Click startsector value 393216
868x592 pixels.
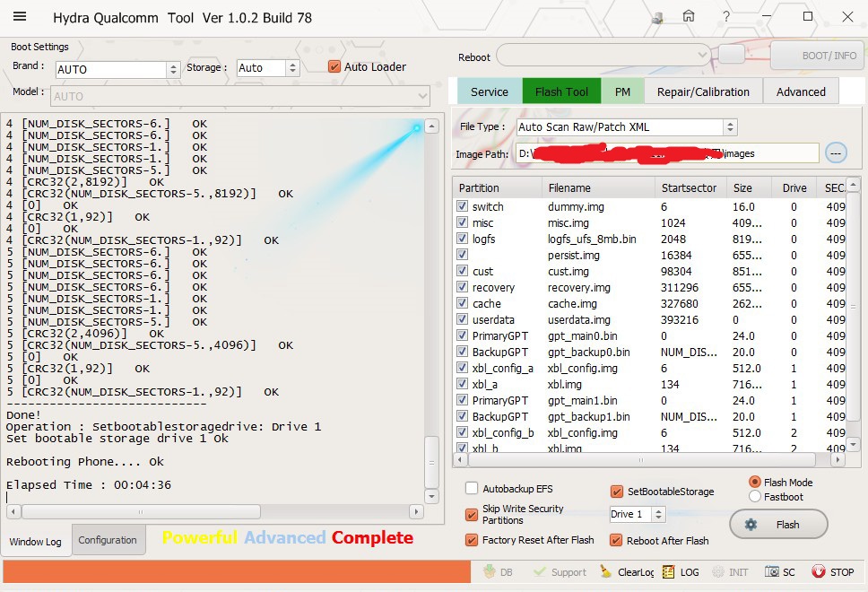click(x=679, y=319)
